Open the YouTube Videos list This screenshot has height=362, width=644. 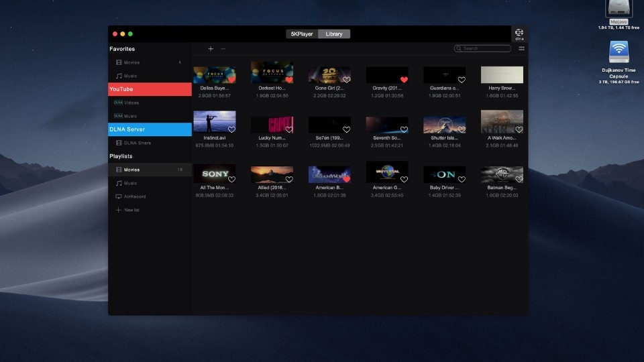click(150, 103)
